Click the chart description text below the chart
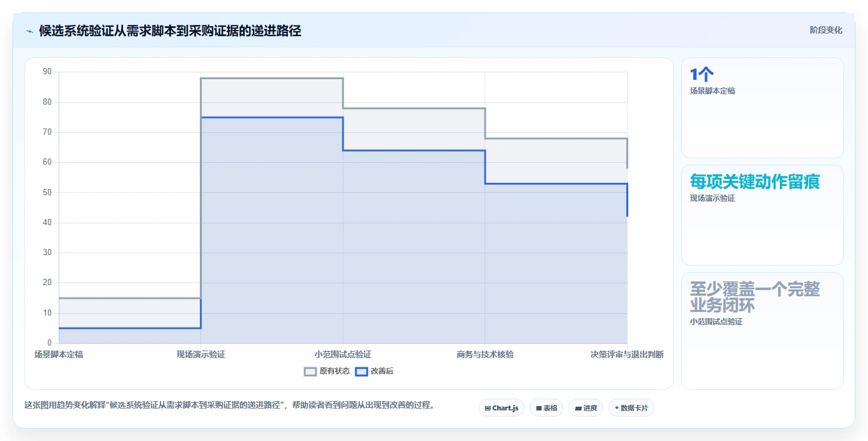The image size is (868, 441). [230, 405]
